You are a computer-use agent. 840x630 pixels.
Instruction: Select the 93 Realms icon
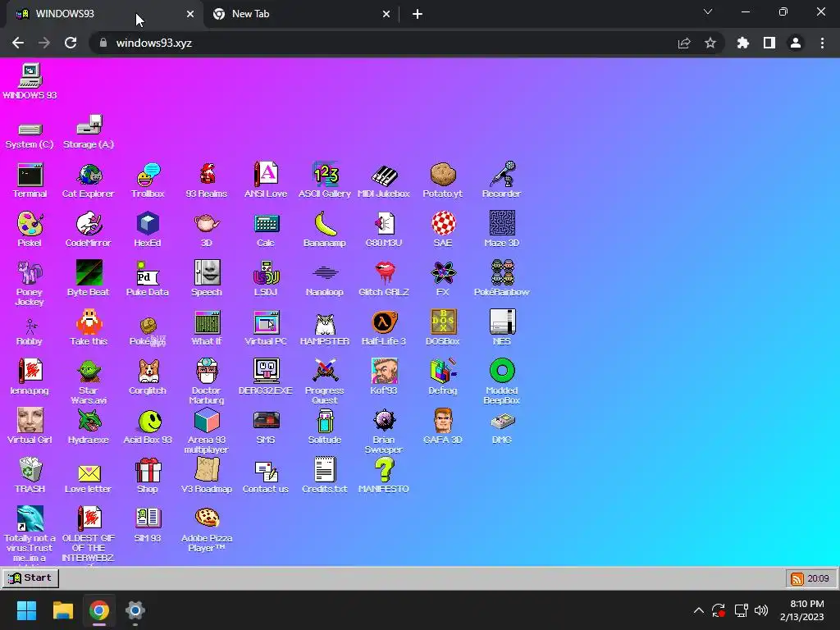pos(207,180)
